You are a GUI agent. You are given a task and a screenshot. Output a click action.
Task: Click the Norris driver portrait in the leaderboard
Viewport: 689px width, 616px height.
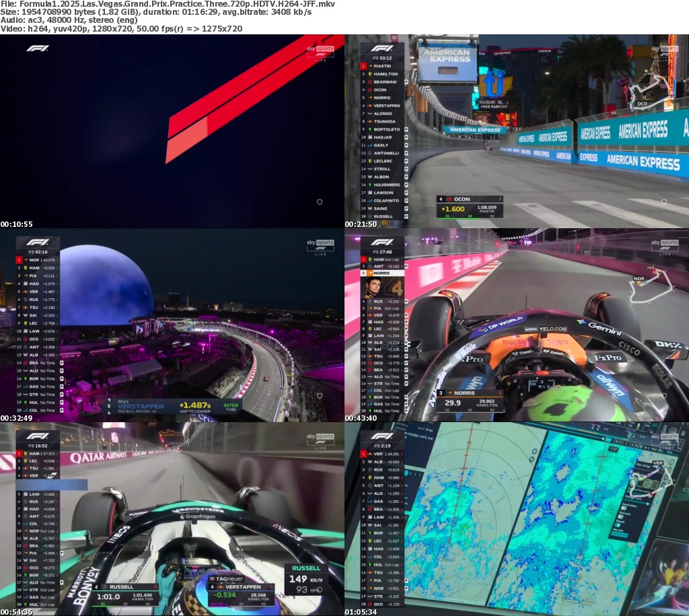click(x=373, y=287)
